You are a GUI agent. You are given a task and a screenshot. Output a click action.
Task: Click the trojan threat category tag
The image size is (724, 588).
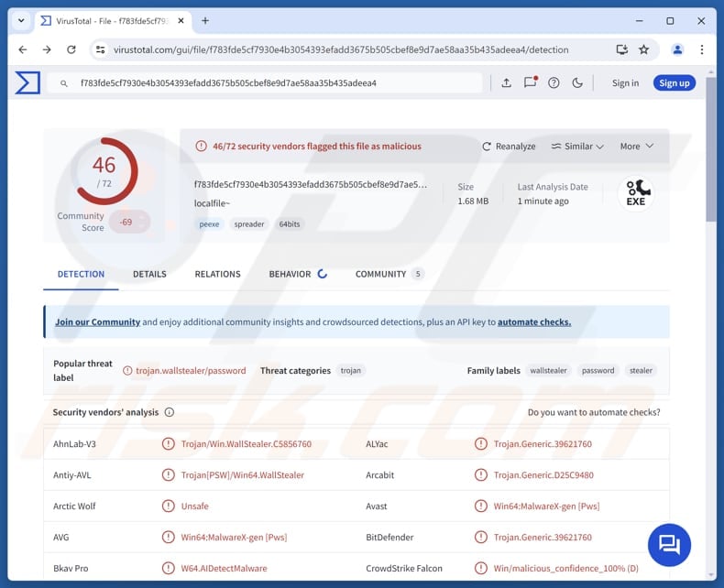pyautogui.click(x=350, y=371)
